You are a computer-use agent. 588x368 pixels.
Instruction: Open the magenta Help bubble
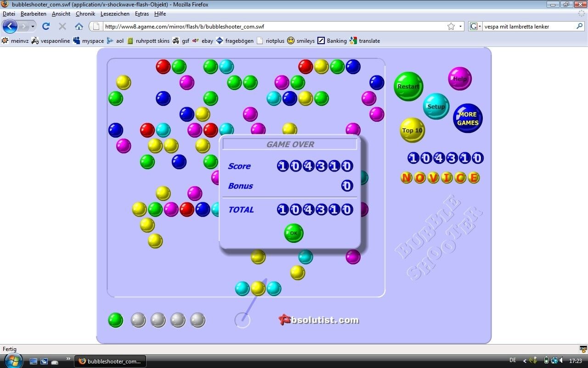[x=459, y=79]
